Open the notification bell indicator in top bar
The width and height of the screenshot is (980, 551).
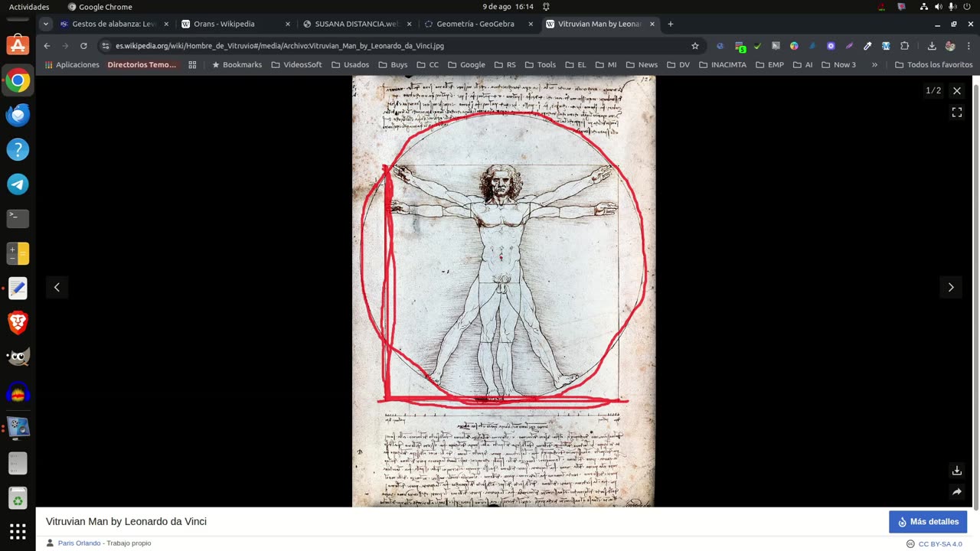(x=546, y=7)
